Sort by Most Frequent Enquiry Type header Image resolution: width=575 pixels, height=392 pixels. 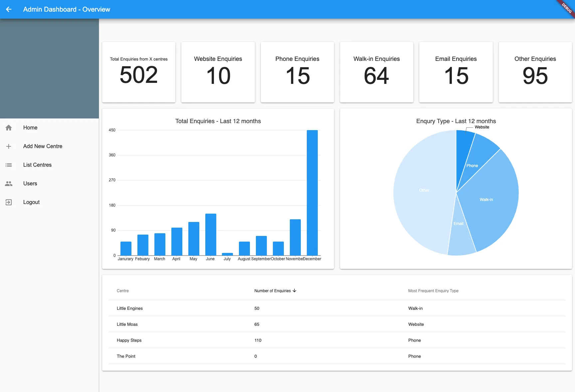point(433,291)
